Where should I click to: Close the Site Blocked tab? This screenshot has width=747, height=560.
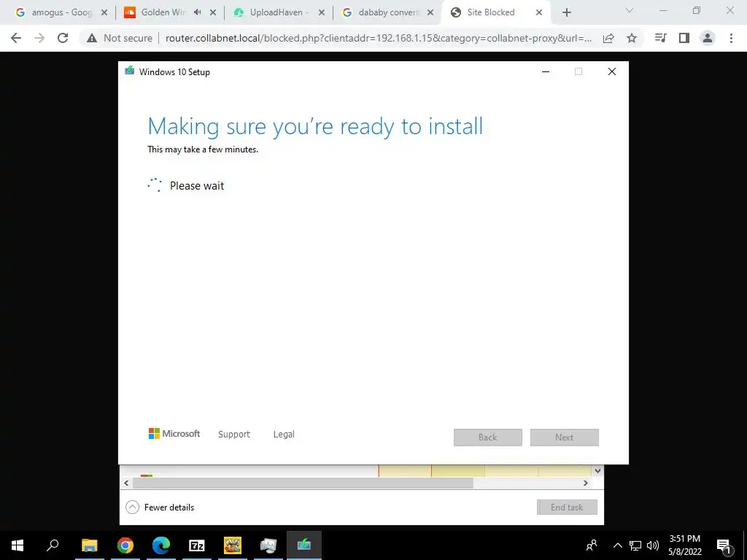click(539, 13)
